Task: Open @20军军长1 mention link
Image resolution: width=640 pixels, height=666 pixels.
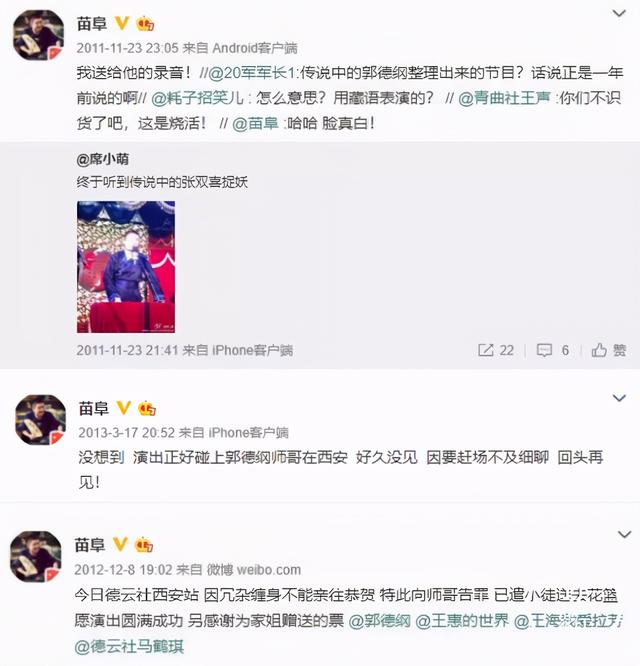Action: (251, 73)
